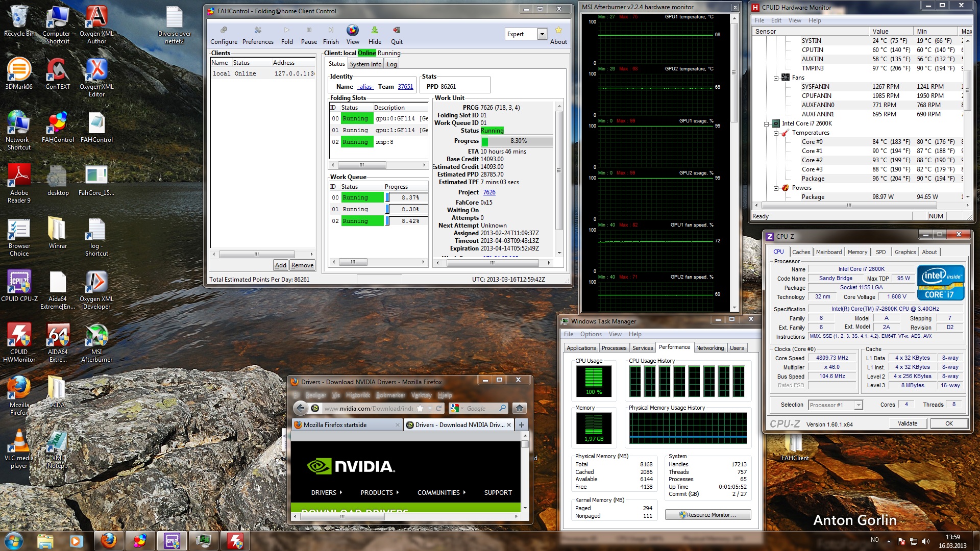Image resolution: width=980 pixels, height=551 pixels.
Task: Open the Expert mode dropdown
Action: (x=542, y=34)
